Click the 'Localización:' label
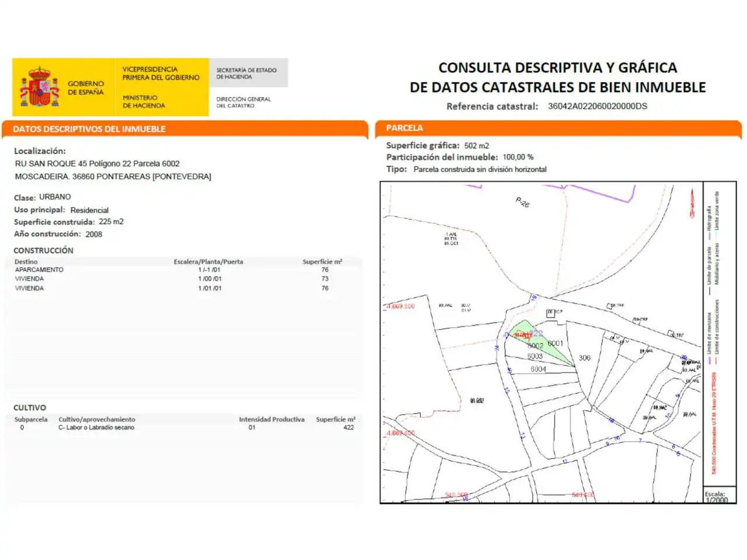Viewport: 747px width, 560px height. 40,151
